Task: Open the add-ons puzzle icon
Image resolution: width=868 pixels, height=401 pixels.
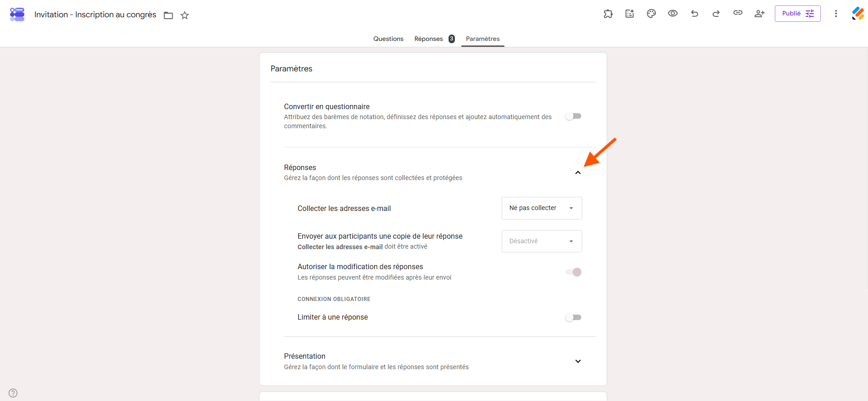Action: pos(608,14)
